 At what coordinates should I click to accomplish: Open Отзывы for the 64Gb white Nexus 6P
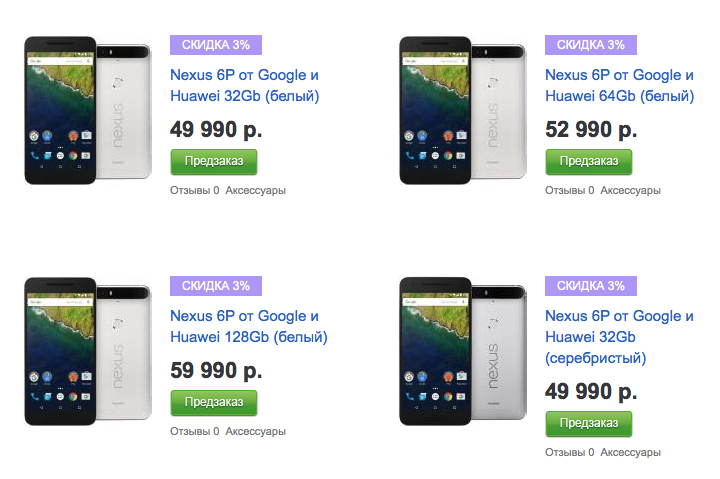point(568,190)
